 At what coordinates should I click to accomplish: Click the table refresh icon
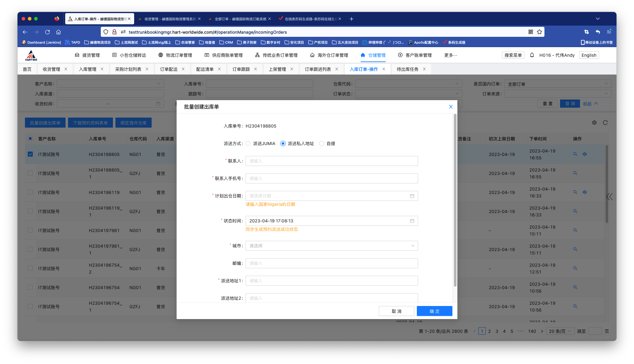click(605, 123)
